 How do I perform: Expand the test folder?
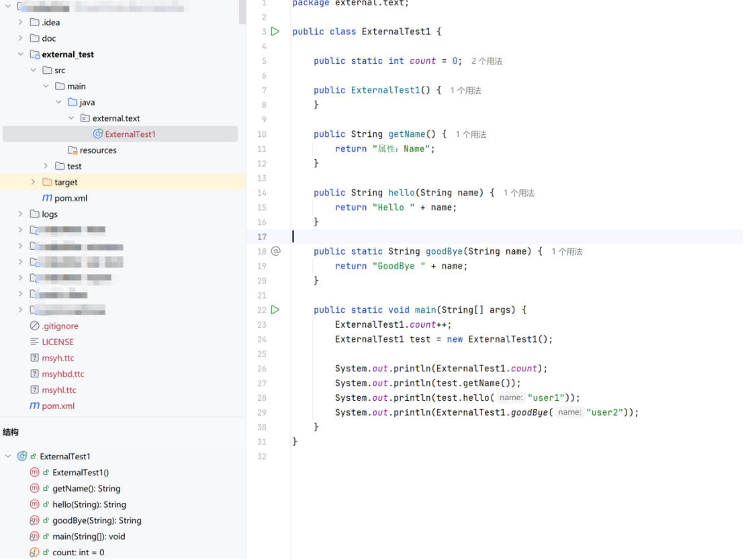click(46, 166)
